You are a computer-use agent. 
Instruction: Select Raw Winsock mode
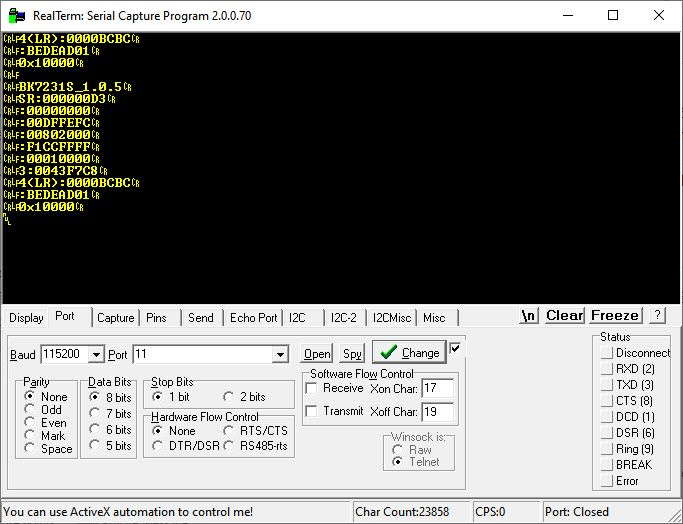[412, 450]
